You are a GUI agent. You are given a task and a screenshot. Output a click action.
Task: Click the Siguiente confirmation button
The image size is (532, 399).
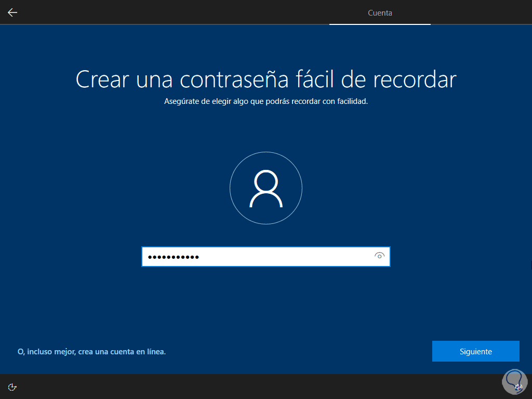[x=475, y=351]
